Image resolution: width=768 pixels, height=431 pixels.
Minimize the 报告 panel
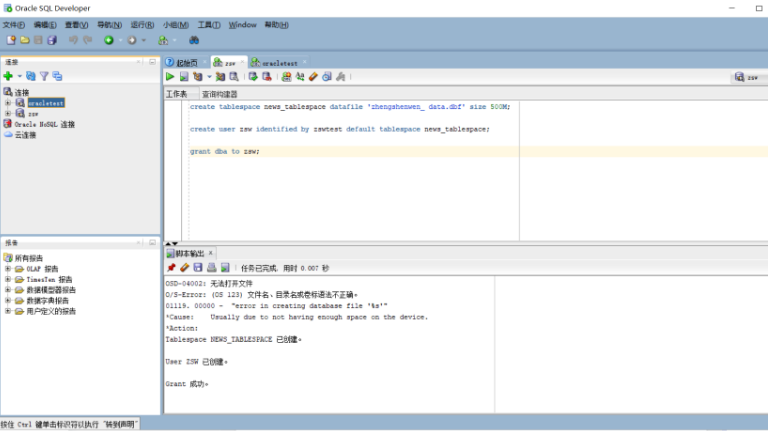tap(152, 242)
